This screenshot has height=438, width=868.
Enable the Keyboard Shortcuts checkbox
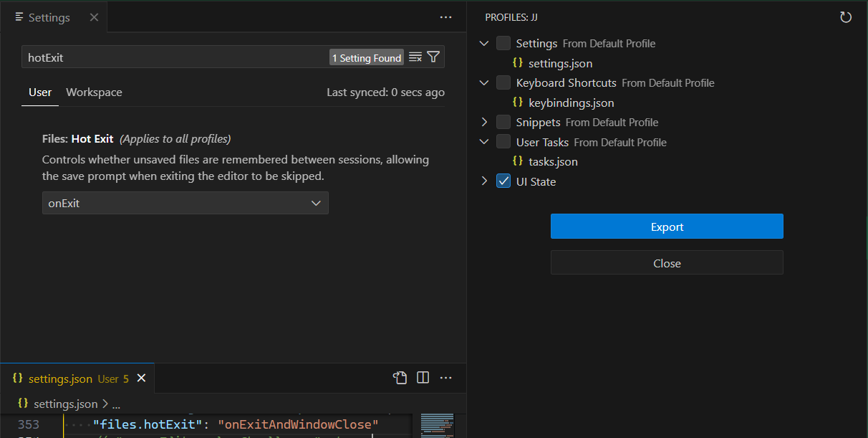click(x=503, y=82)
